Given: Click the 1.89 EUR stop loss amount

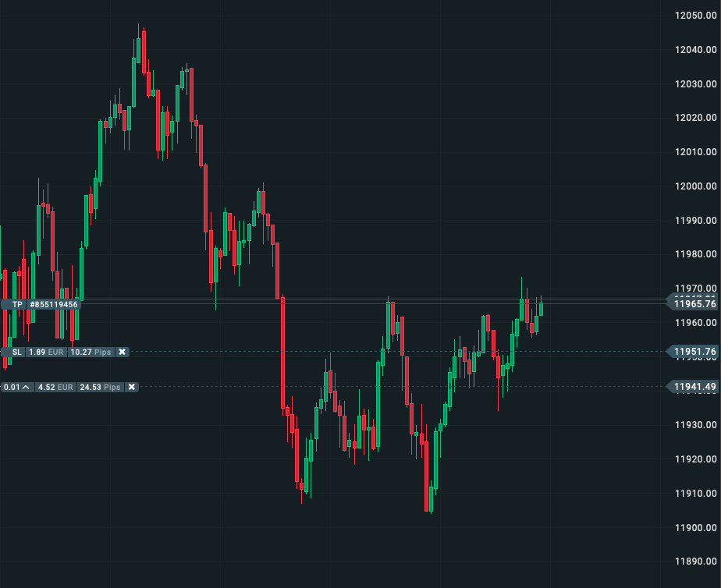Looking at the screenshot, I should (x=45, y=352).
